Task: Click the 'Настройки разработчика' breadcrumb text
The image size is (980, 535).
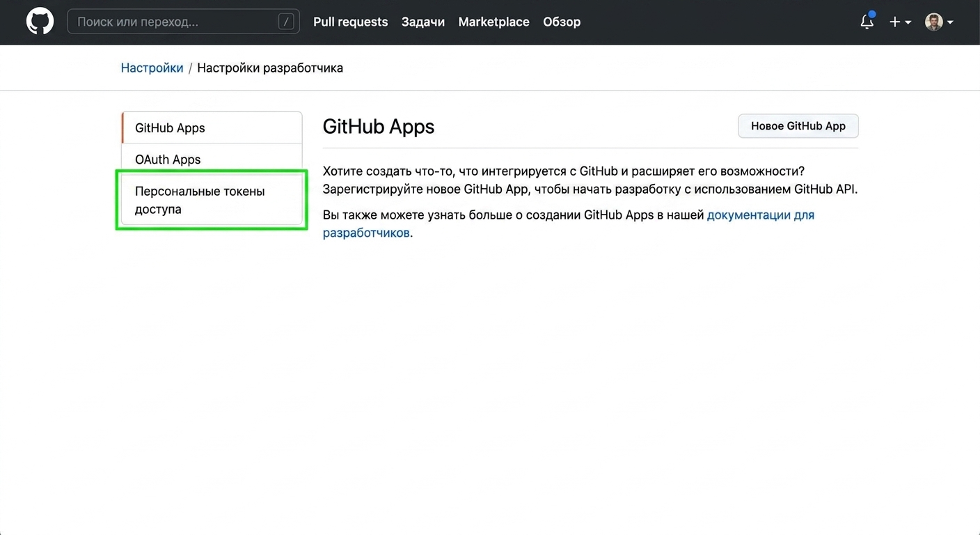Action: [x=270, y=68]
